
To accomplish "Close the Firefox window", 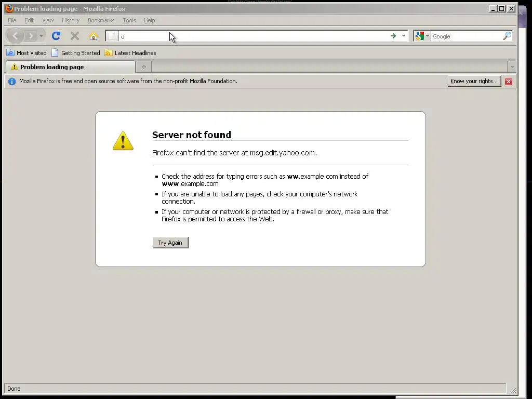I will coord(511,9).
